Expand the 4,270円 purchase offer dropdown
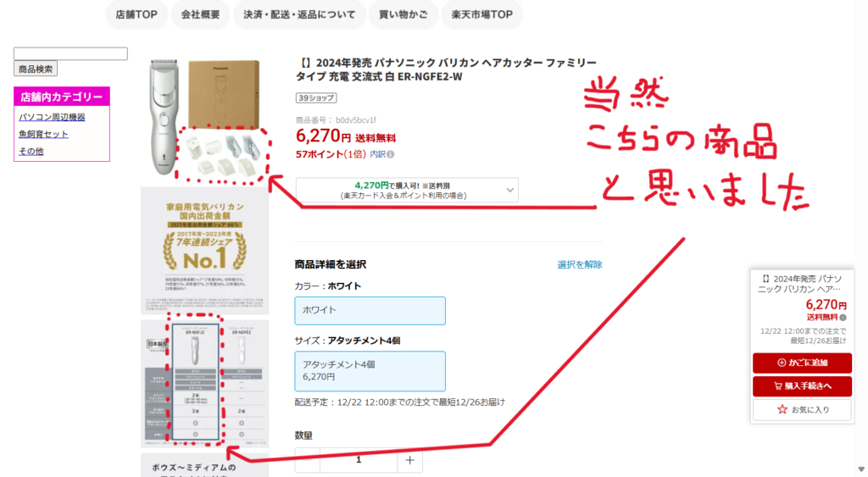 click(x=407, y=190)
